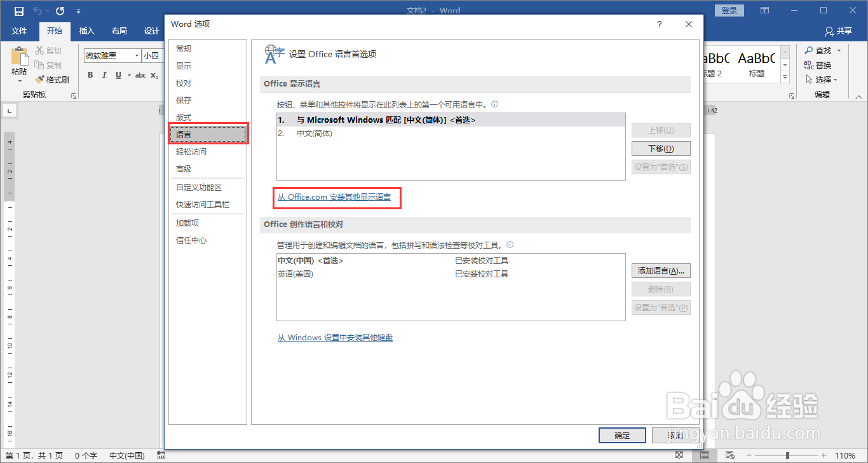Select 信任中心 in options list
The height and width of the screenshot is (463, 868).
[x=207, y=240]
